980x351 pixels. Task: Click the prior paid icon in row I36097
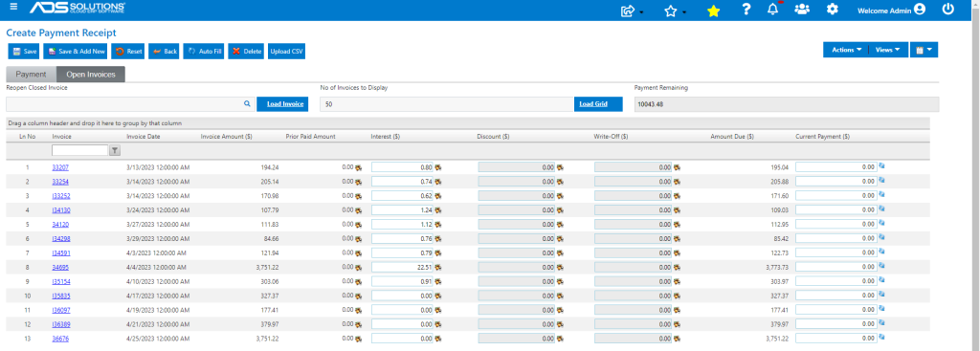pyautogui.click(x=359, y=311)
